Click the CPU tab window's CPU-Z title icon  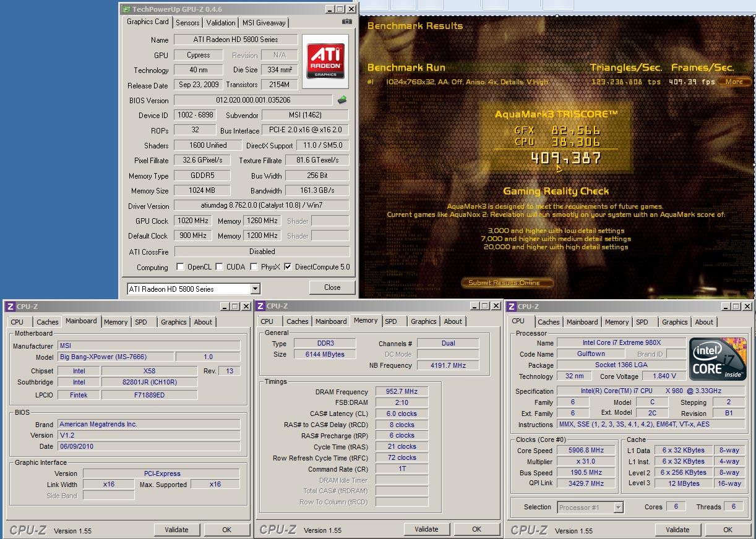[x=512, y=307]
